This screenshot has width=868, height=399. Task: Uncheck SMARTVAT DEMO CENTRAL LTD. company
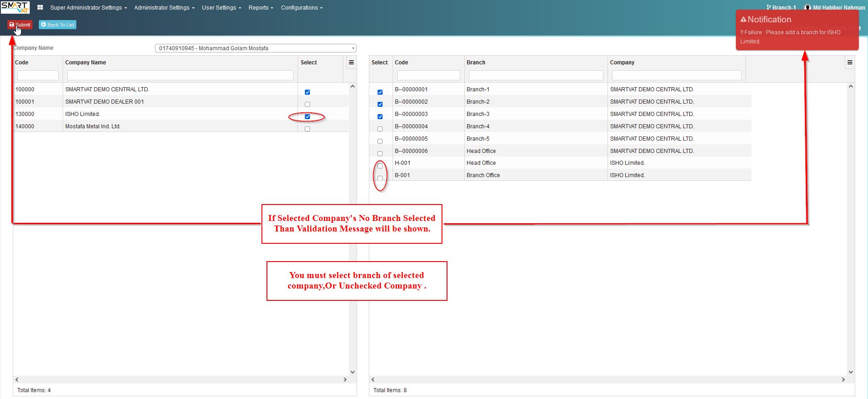[x=307, y=92]
